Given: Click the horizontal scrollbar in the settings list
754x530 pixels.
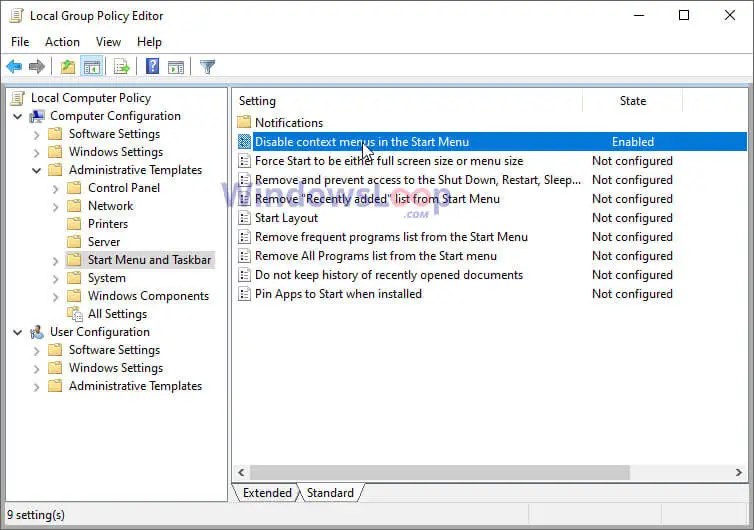Looking at the screenshot, I should pyautogui.click(x=440, y=472).
